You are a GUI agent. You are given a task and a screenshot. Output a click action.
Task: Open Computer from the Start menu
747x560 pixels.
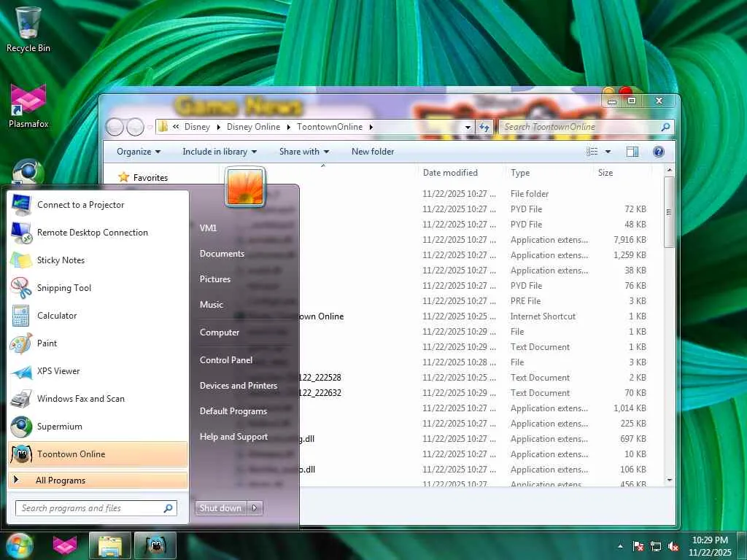pyautogui.click(x=220, y=332)
